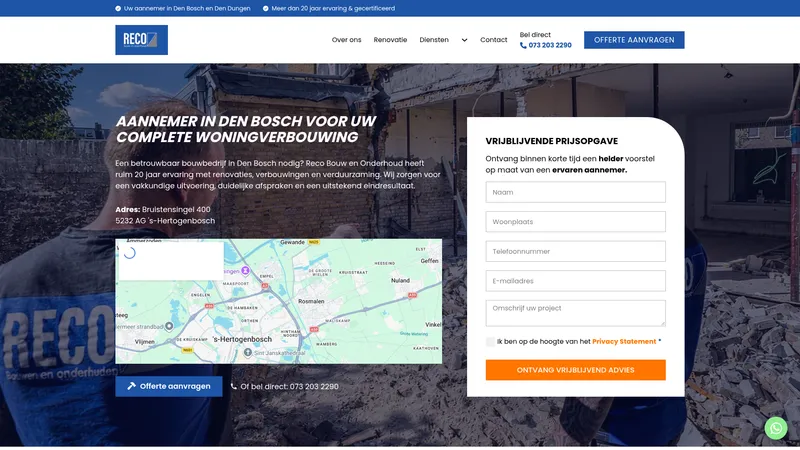The width and height of the screenshot is (800, 450).
Task: Open the WhatsApp chat bubble icon
Action: tap(776, 428)
